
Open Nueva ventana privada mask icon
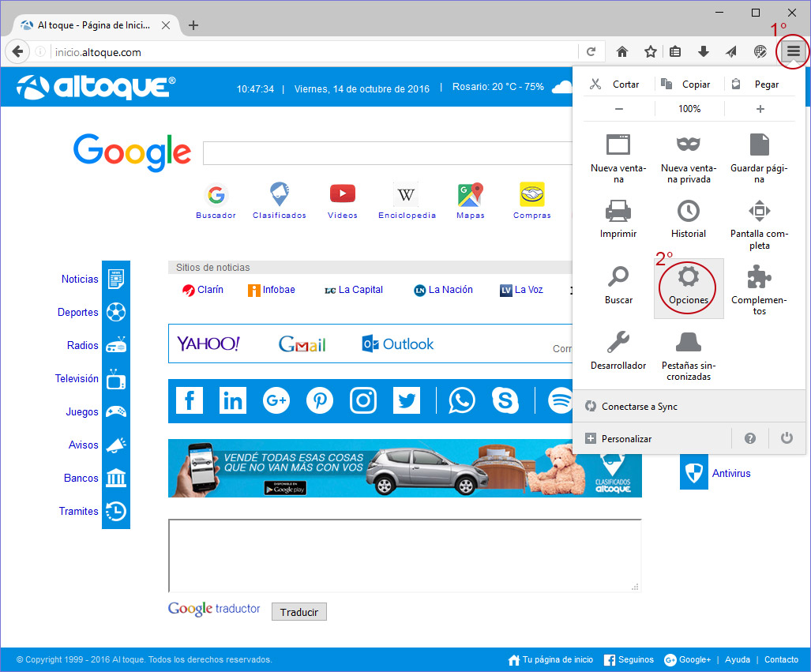click(689, 157)
